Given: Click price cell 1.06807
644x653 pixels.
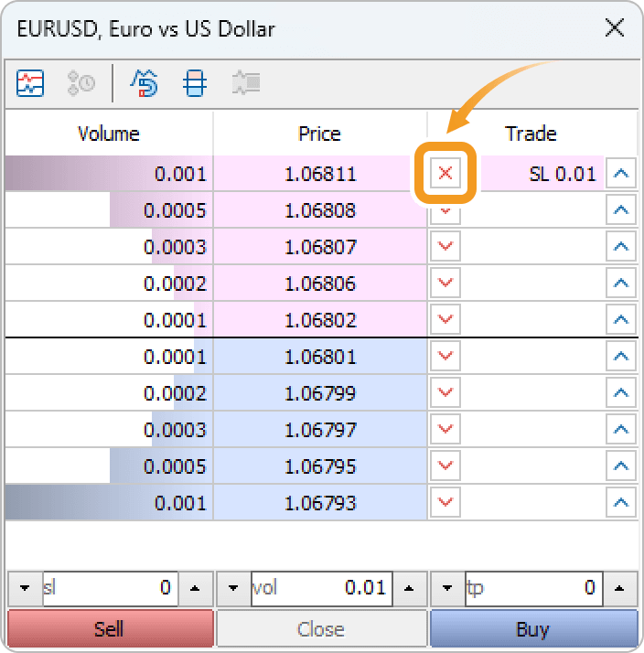Looking at the screenshot, I should (320, 247).
